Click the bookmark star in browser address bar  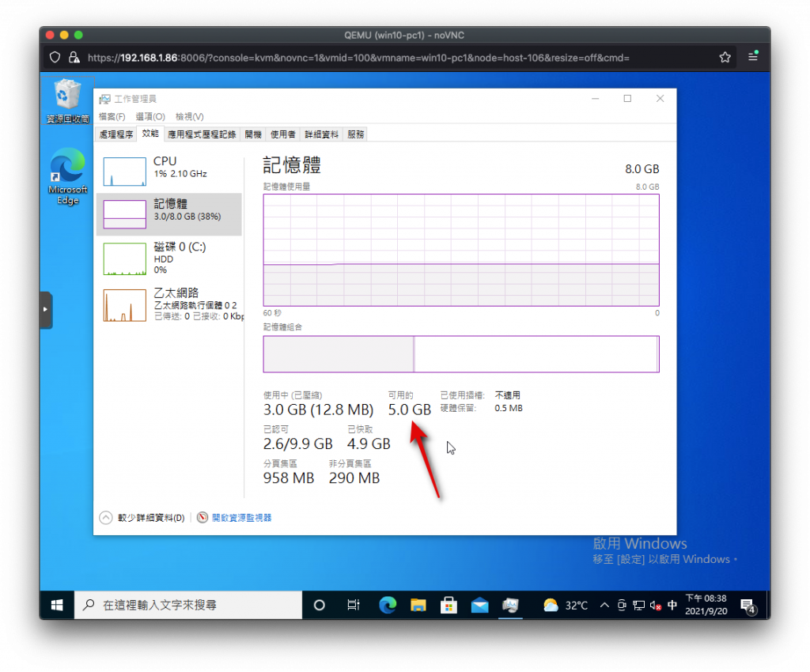(725, 57)
